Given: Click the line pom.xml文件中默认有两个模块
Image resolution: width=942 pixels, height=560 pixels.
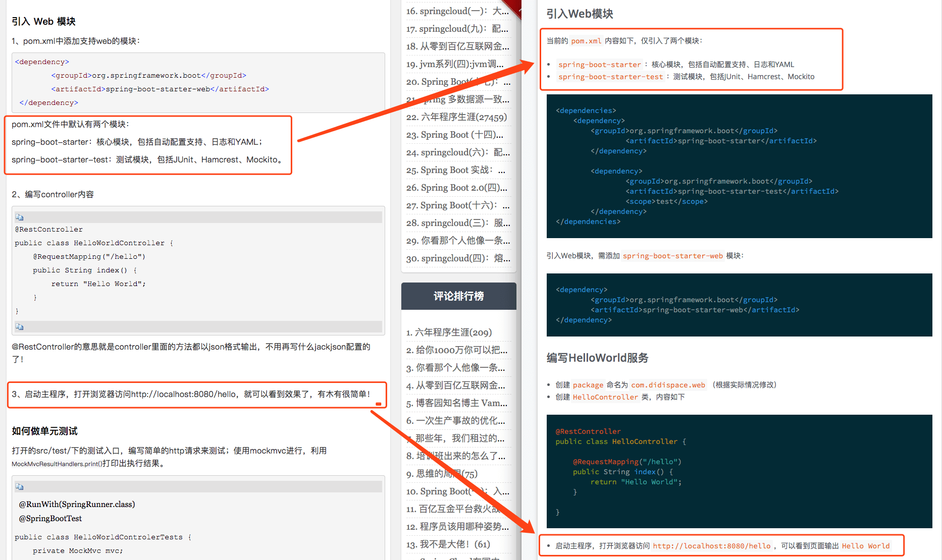Looking at the screenshot, I should point(70,124).
